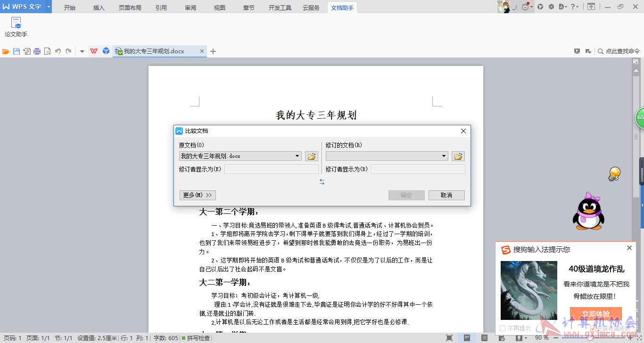Click the hexagon pulse icon in title bar
This screenshot has height=343, width=644.
pyautogui.click(x=551, y=7)
